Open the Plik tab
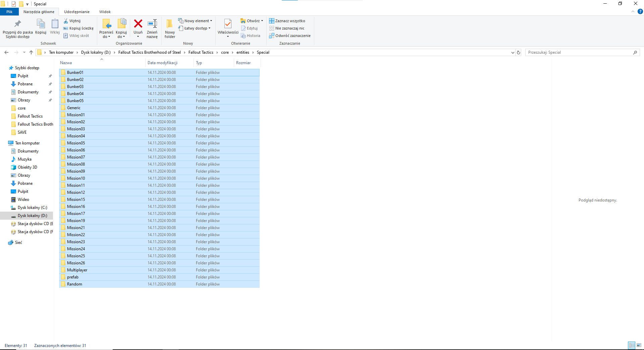The width and height of the screenshot is (644, 350). pos(9,12)
